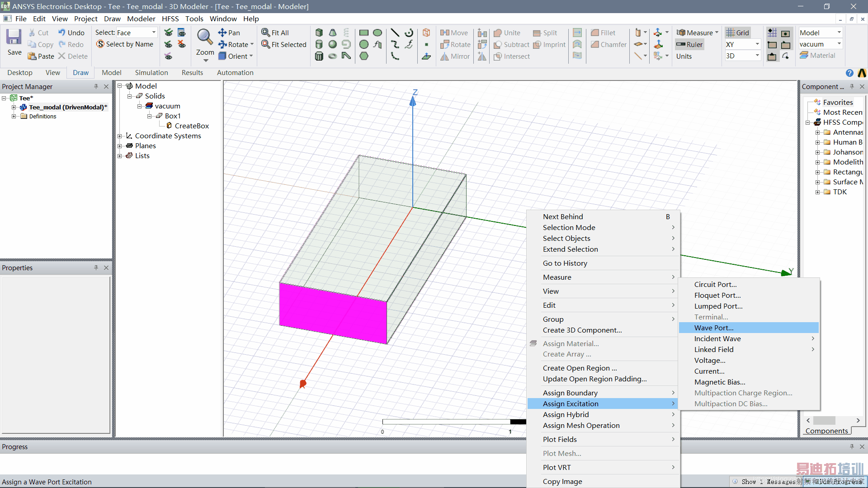Open the HFSS menu

170,19
